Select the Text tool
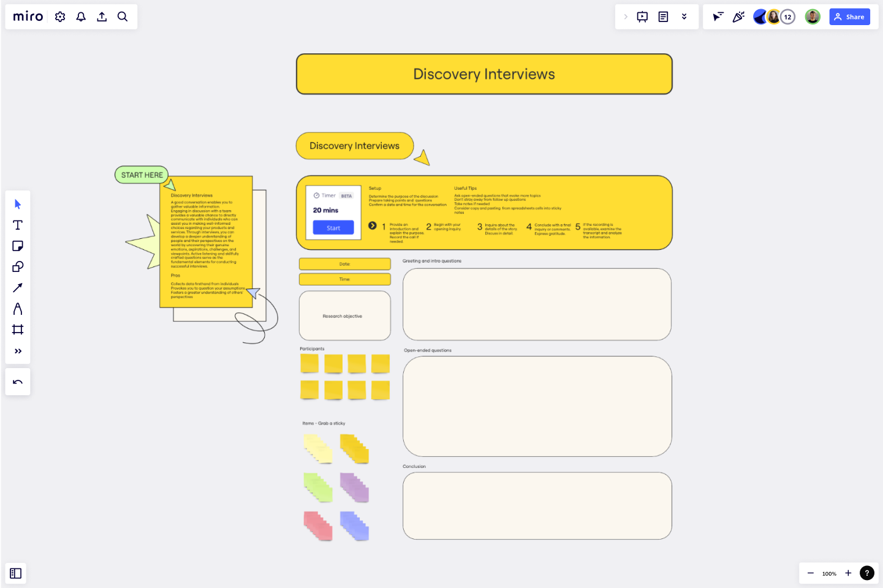The width and height of the screenshot is (883, 588). pyautogui.click(x=18, y=225)
